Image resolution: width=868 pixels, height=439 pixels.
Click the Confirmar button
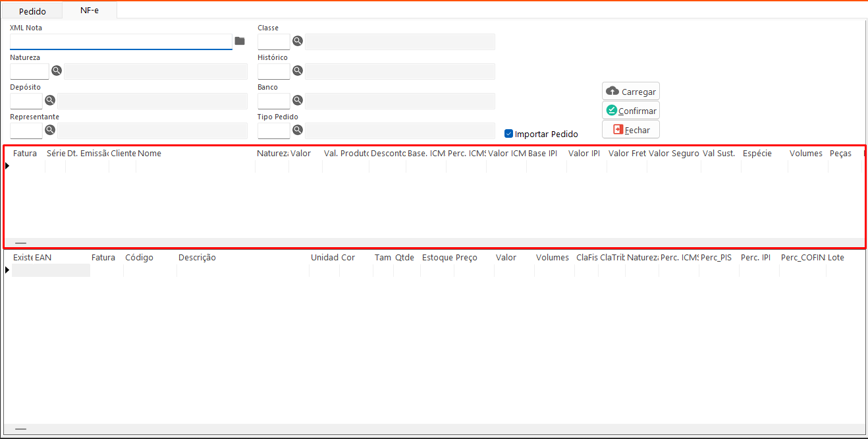[630, 111]
